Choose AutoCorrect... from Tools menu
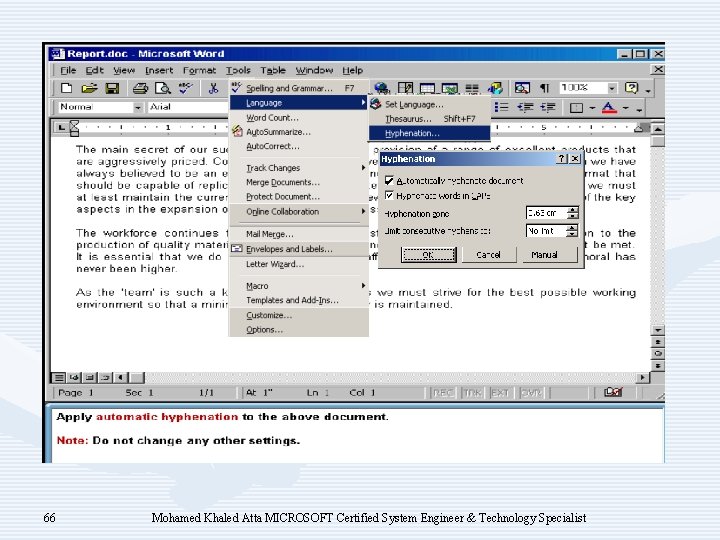Viewport: 720px width, 540px height. click(x=299, y=146)
